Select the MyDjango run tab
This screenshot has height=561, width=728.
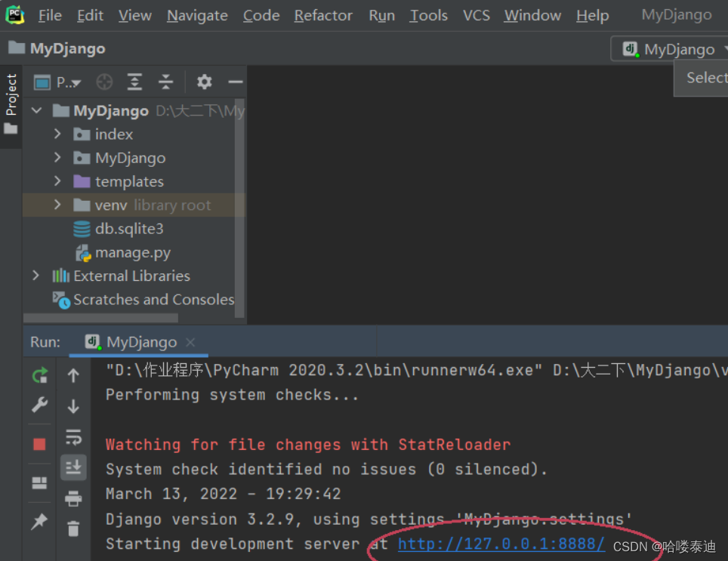pyautogui.click(x=141, y=342)
